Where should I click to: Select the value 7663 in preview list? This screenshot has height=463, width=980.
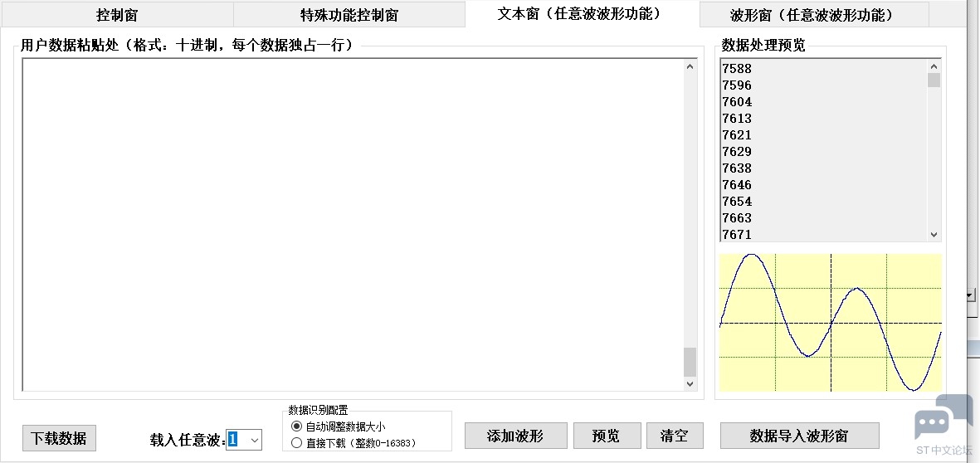tap(737, 218)
